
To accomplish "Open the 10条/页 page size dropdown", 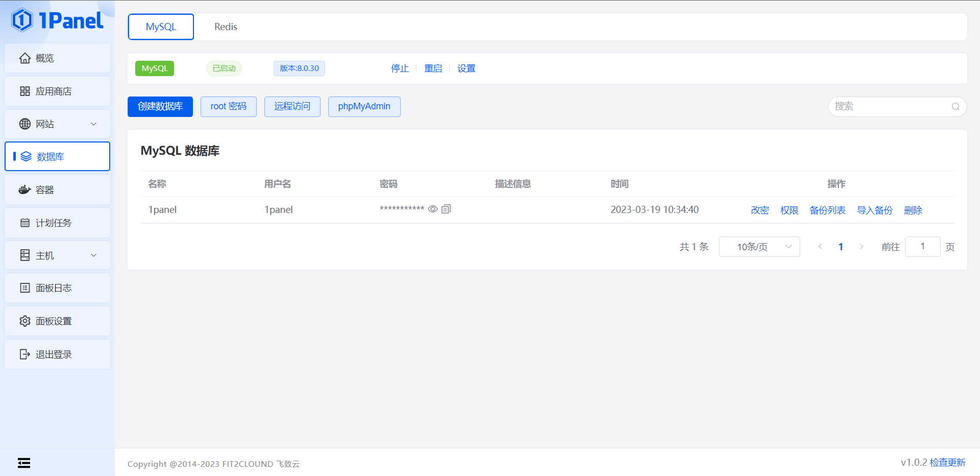I will point(759,247).
